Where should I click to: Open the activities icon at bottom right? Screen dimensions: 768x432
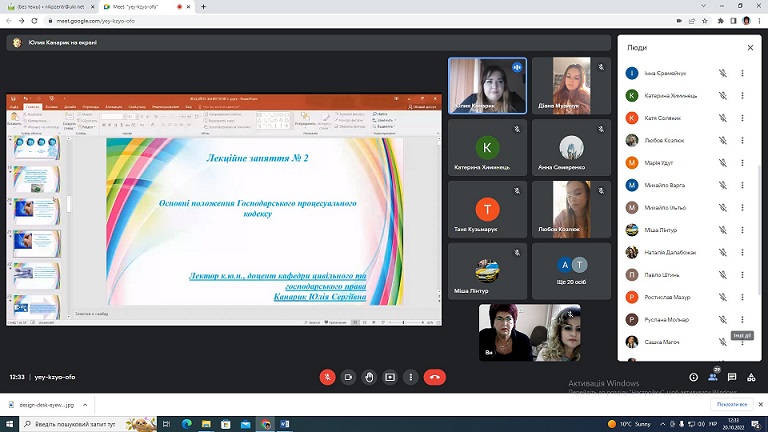[x=751, y=377]
